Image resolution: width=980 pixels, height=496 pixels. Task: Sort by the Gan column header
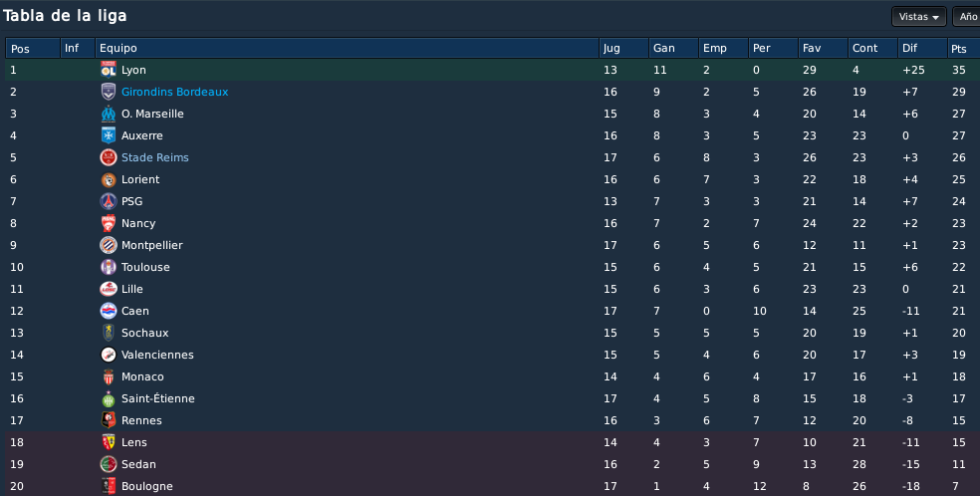(x=673, y=48)
